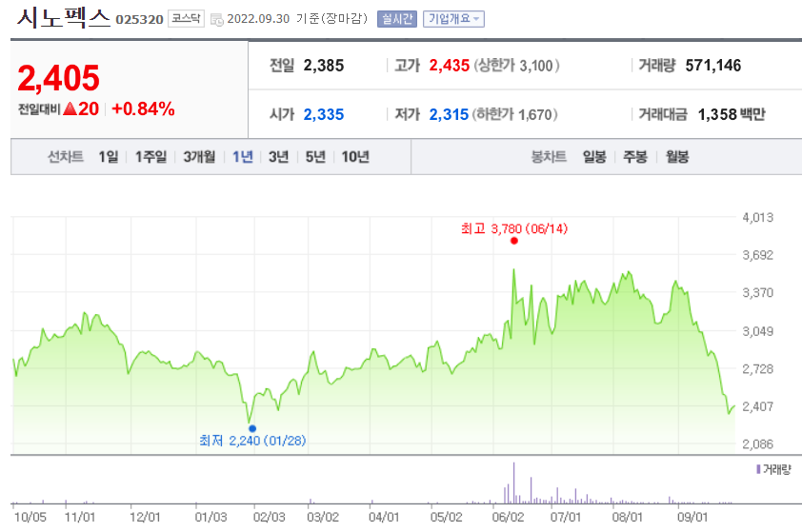Switch chart to 3개월 period

(x=199, y=156)
